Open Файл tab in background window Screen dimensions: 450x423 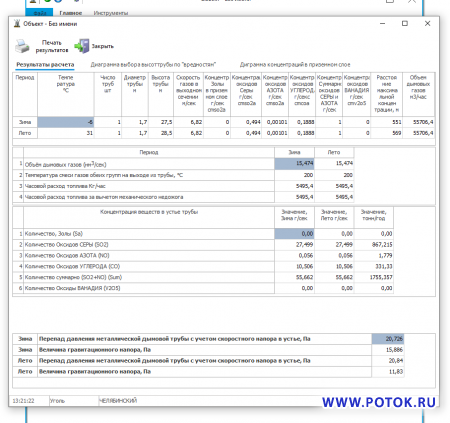(40, 13)
